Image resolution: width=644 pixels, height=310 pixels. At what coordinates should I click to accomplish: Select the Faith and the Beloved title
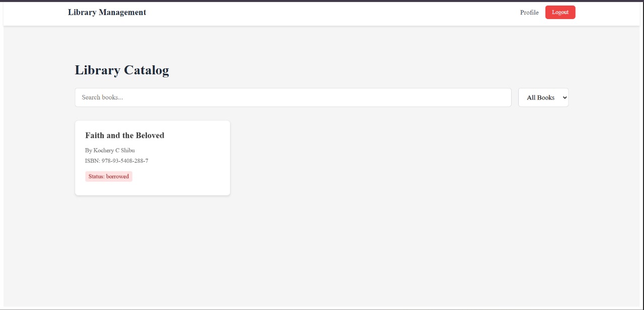click(125, 136)
